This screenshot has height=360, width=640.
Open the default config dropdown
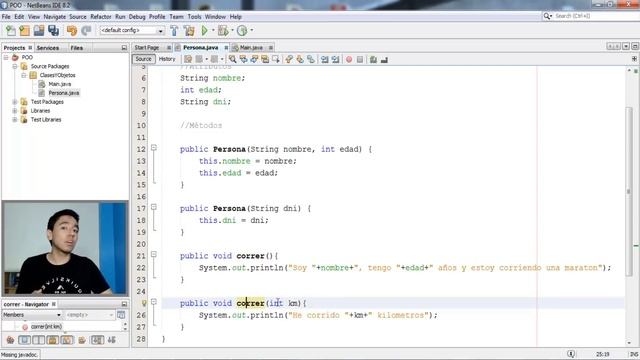pyautogui.click(x=160, y=31)
